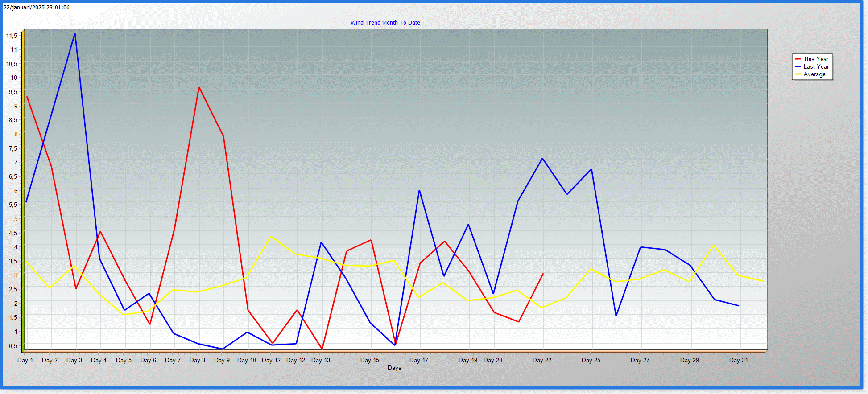The height and width of the screenshot is (394, 868).
Task: Click the "9,5" y-axis value
Action: [x=13, y=92]
